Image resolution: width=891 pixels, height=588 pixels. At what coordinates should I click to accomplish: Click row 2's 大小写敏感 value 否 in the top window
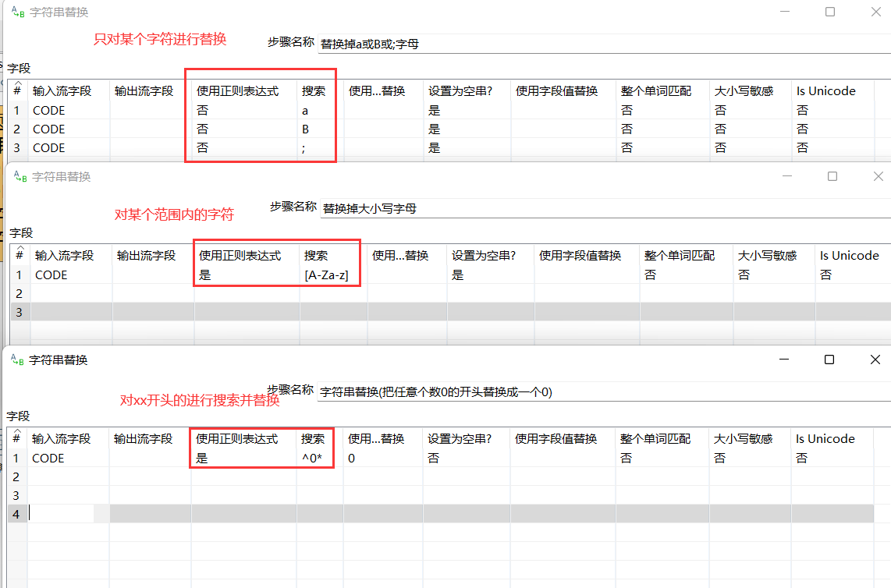[x=720, y=129]
